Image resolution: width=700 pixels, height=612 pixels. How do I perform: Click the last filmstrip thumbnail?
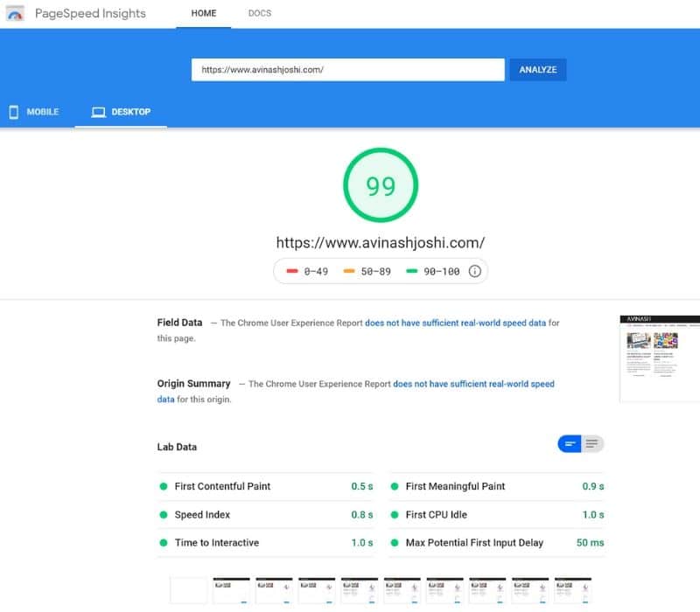(x=573, y=591)
